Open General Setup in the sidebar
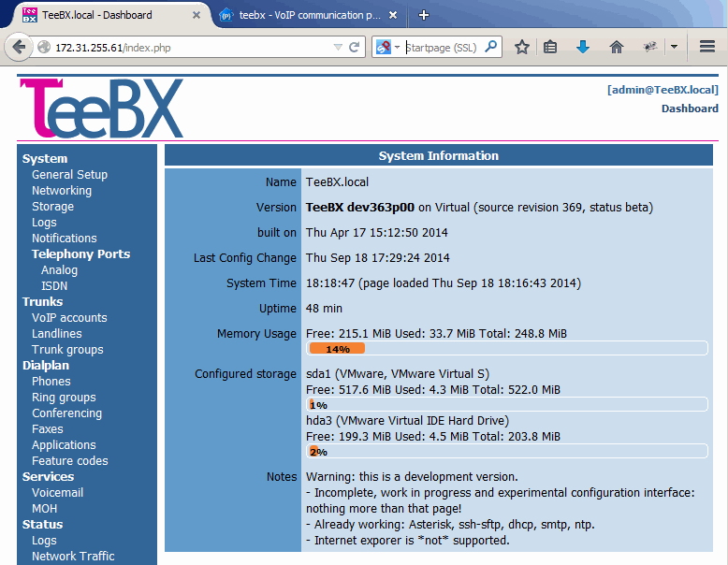The height and width of the screenshot is (565, 728). click(69, 175)
